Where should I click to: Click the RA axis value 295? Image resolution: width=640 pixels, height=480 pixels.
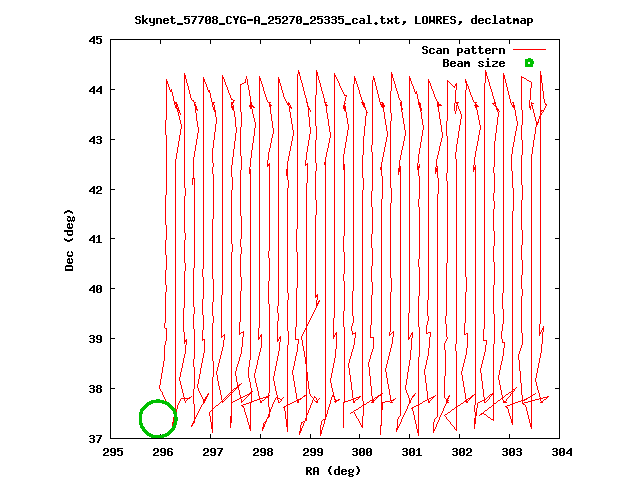[x=113, y=452]
